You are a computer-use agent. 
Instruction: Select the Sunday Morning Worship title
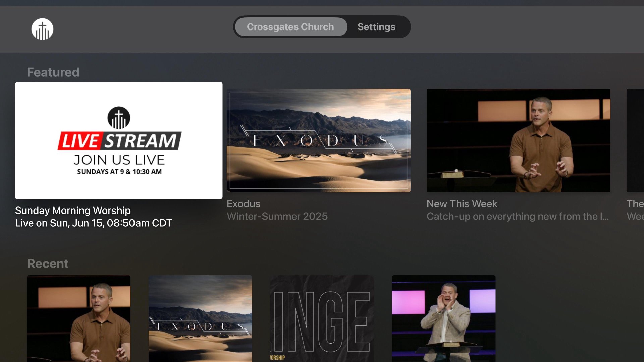click(x=73, y=210)
